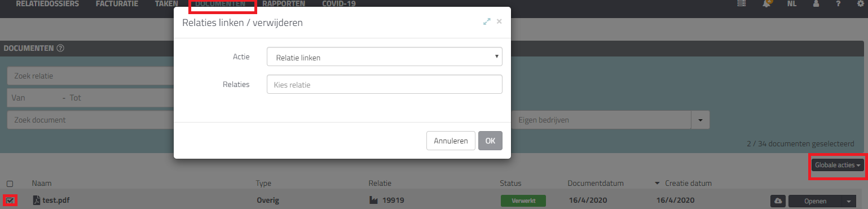Click the help icon next to DOCUMENTEN heading
868x209 pixels.
tap(60, 48)
